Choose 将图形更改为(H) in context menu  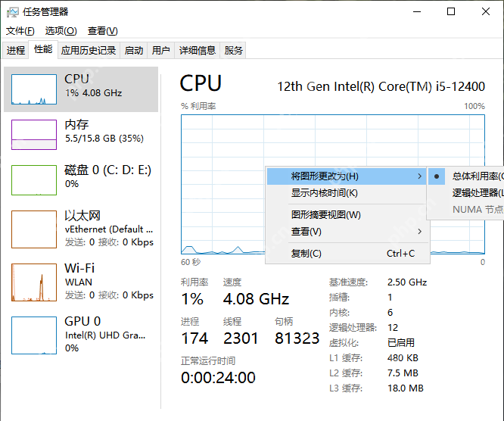tap(347, 176)
